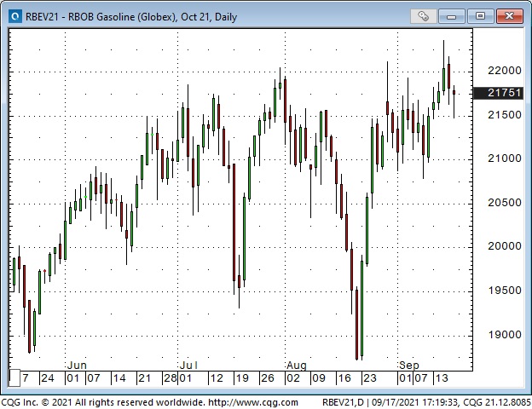Screen dimensions: 532x409
Task: Click the 19500 price axis label
Action: pyautogui.click(x=504, y=291)
